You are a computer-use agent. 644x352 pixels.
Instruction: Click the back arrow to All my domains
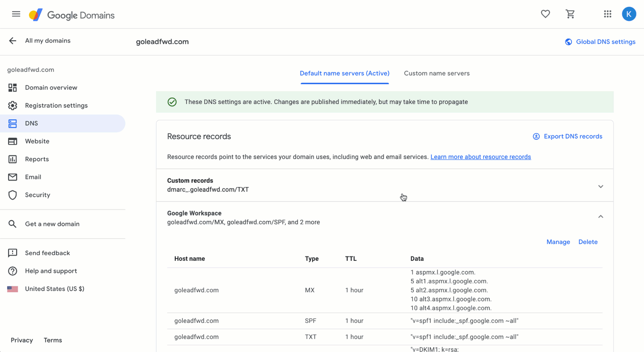[12, 41]
